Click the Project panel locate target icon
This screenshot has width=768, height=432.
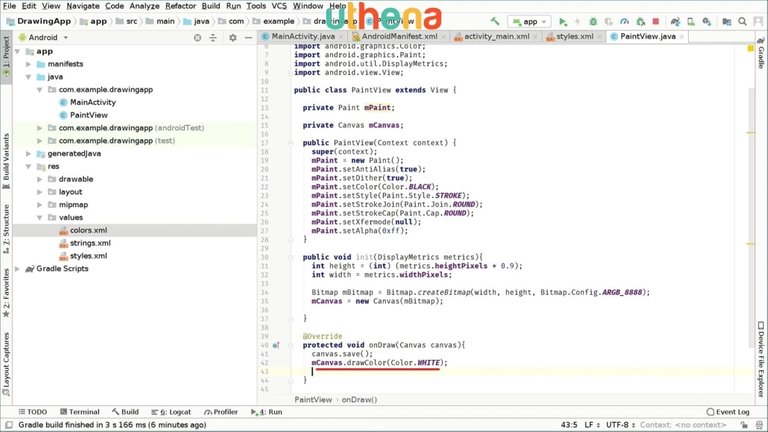pos(196,37)
